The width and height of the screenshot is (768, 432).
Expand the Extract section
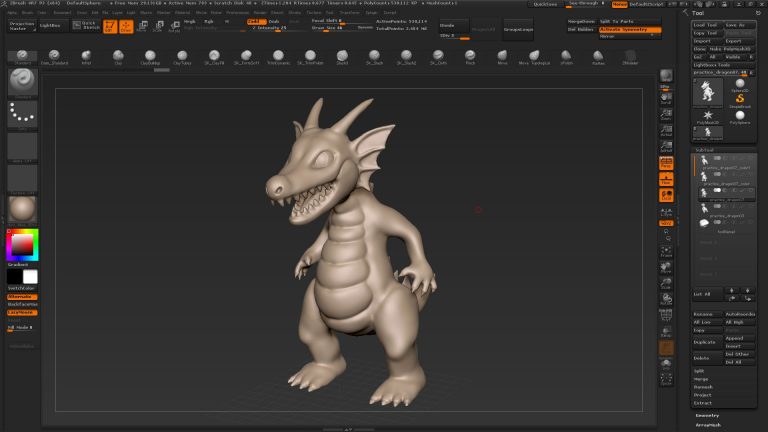pos(702,403)
